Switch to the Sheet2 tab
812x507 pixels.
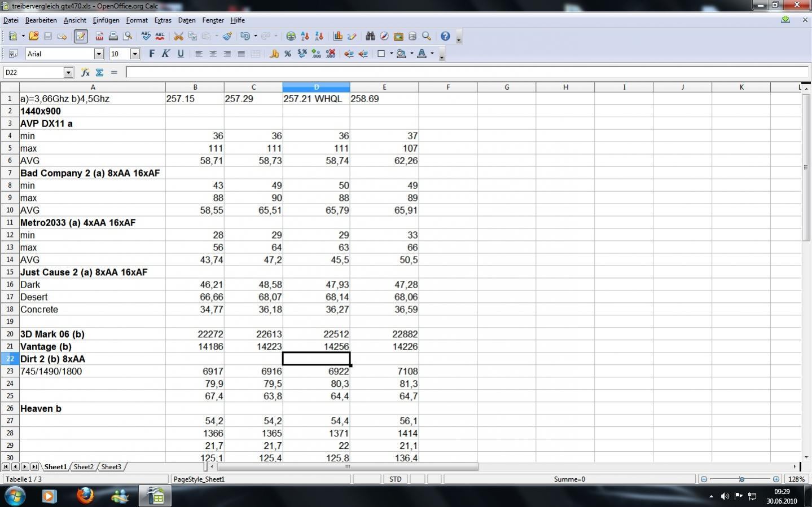tap(84, 466)
